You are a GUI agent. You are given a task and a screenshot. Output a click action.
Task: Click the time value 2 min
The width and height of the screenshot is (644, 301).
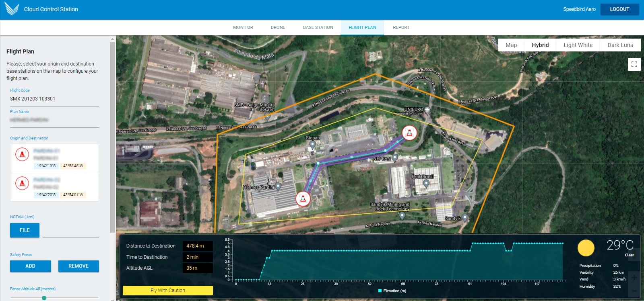[197, 257]
